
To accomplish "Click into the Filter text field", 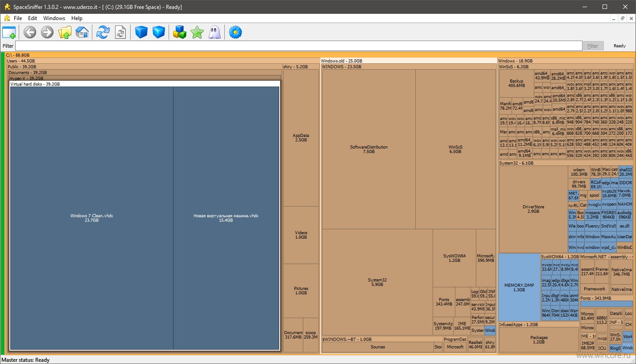I will point(298,45).
